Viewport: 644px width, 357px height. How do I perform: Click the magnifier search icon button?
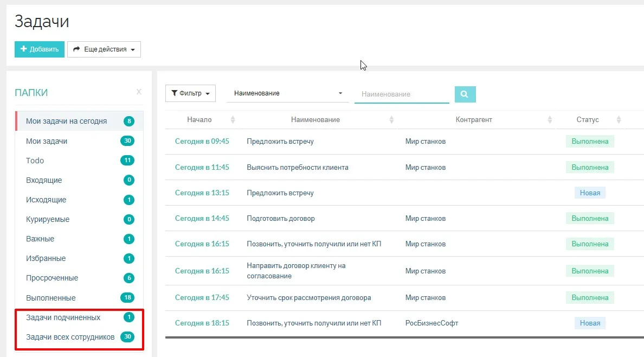(465, 94)
